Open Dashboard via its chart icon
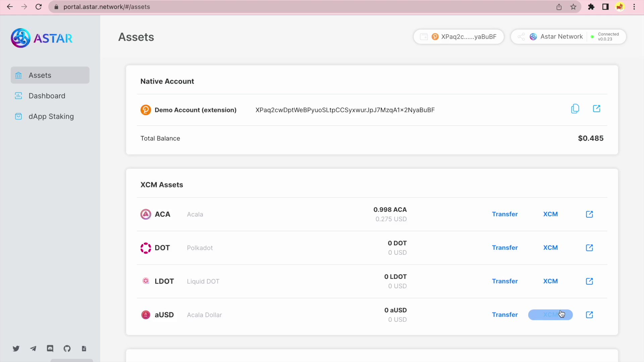The width and height of the screenshot is (644, 362). tap(18, 96)
